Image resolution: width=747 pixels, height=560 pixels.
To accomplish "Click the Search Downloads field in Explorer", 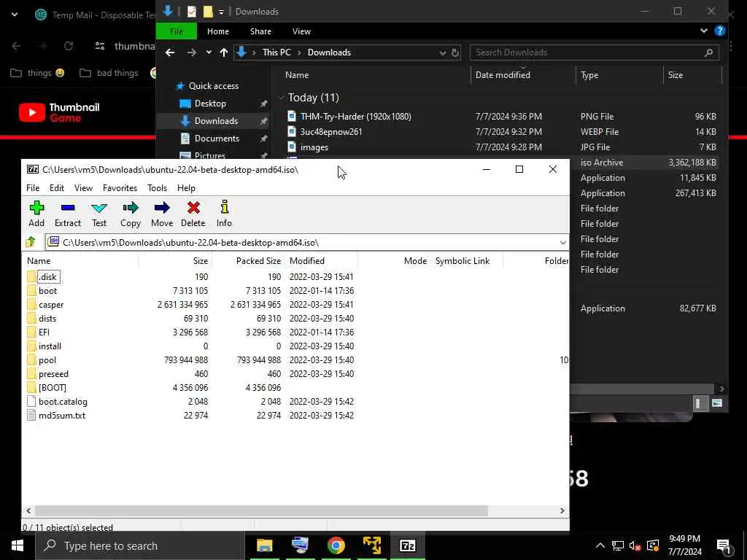I will (594, 52).
